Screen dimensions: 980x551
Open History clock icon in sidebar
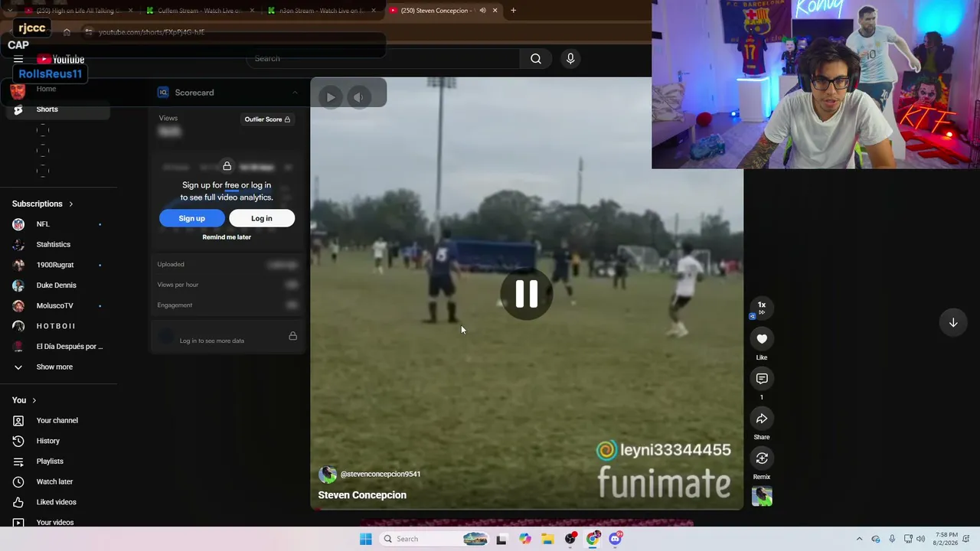18,441
